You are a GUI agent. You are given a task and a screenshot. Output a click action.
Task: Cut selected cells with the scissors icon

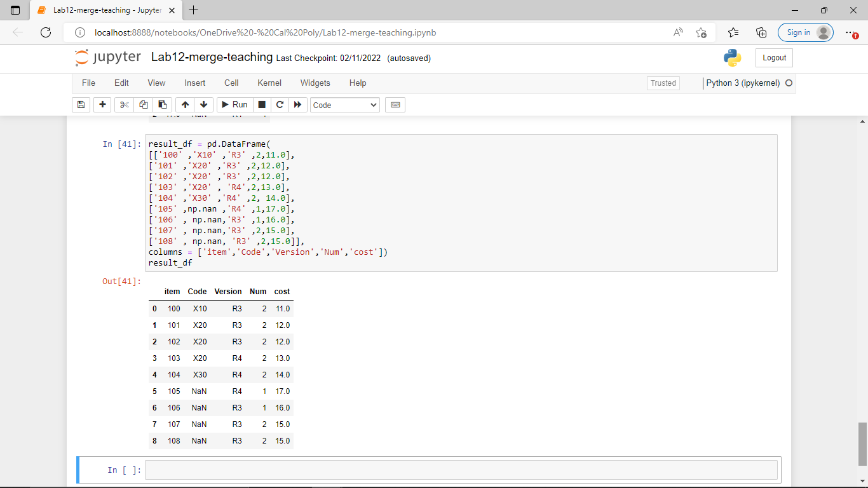pyautogui.click(x=124, y=105)
